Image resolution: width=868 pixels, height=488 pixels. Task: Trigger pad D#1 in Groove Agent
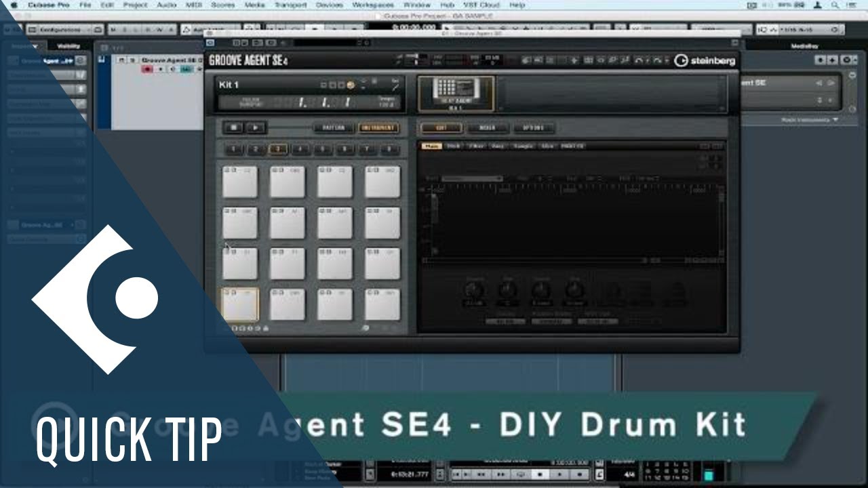click(382, 304)
